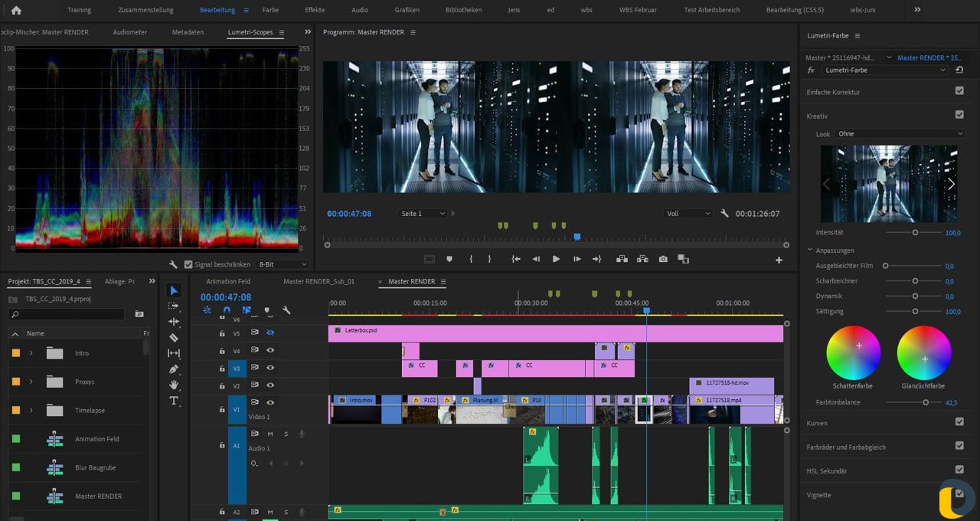Open the Seite 1 dropdown
This screenshot has width=980, height=521.
pyautogui.click(x=423, y=214)
